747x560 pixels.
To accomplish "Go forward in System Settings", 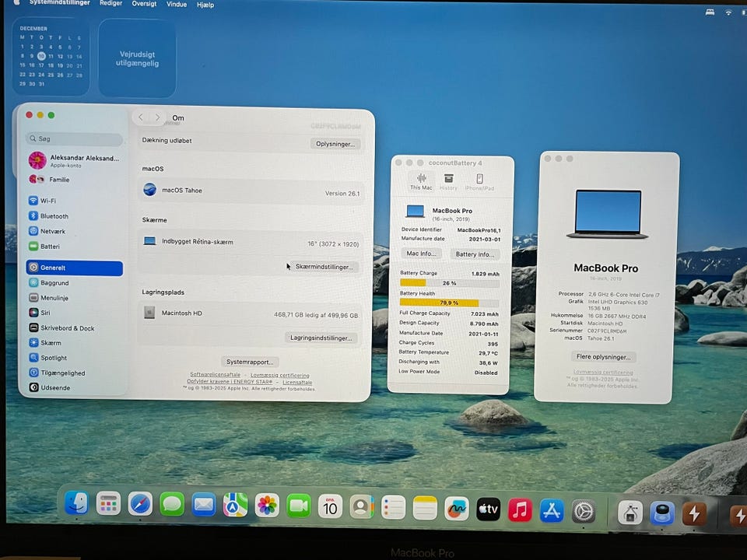I will coord(158,117).
